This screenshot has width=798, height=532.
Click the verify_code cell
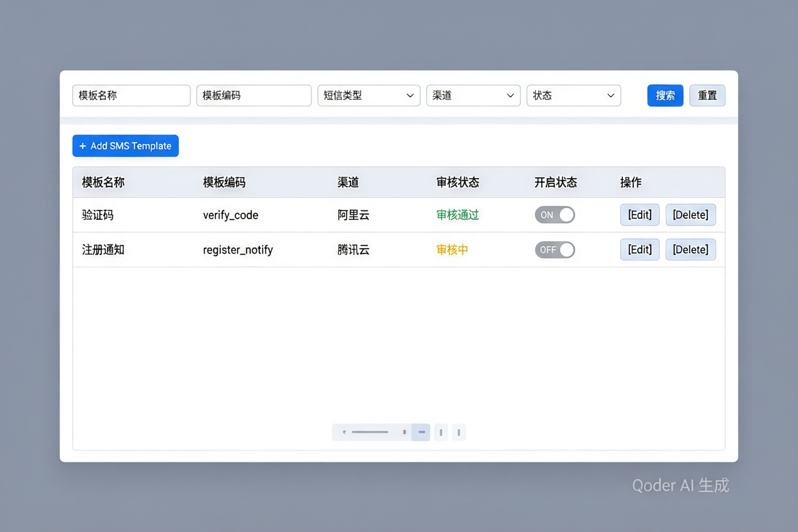pos(231,215)
